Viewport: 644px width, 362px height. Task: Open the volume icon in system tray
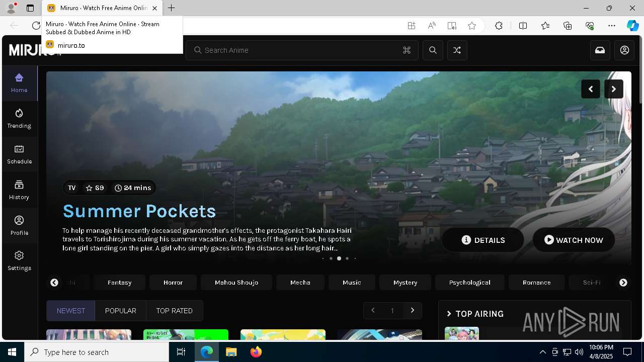tap(579, 352)
